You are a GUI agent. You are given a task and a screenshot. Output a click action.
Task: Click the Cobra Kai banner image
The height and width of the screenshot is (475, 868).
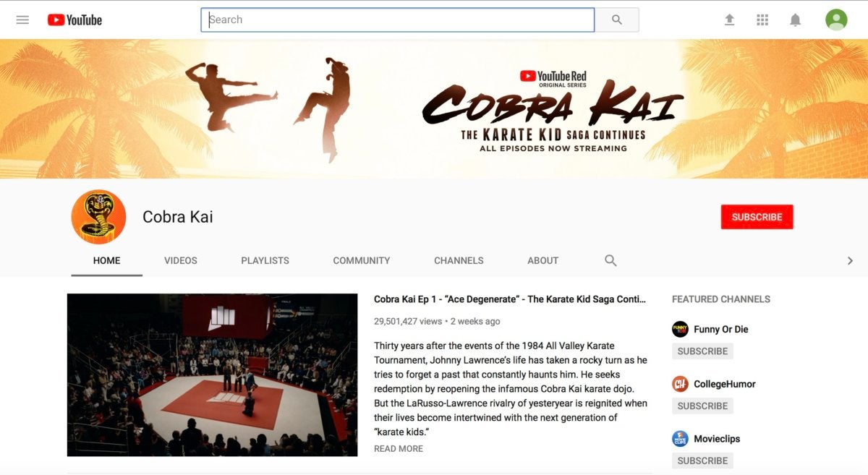pos(434,108)
